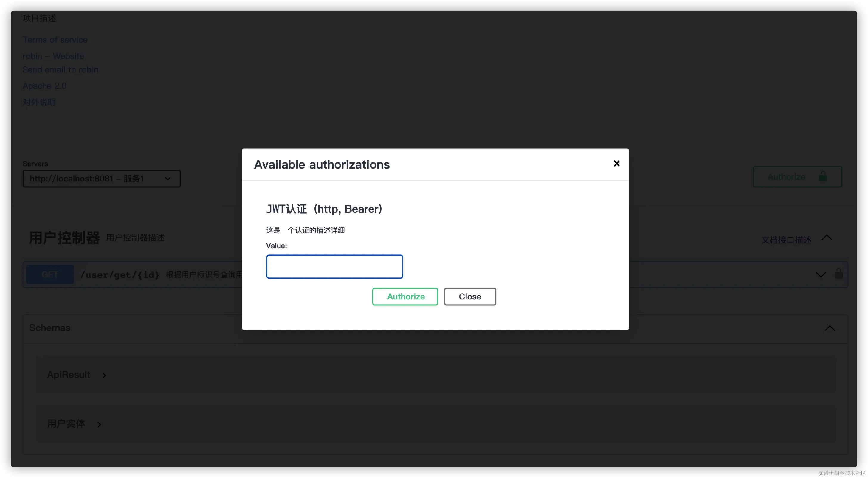868x478 pixels.
Task: Click the Send email to robin link
Action: tap(60, 69)
